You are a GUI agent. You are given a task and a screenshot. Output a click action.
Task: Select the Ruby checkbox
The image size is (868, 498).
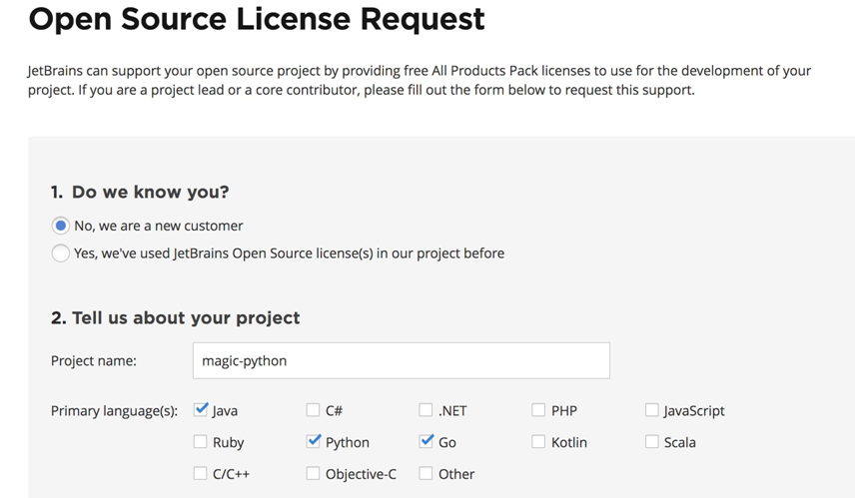tap(201, 441)
